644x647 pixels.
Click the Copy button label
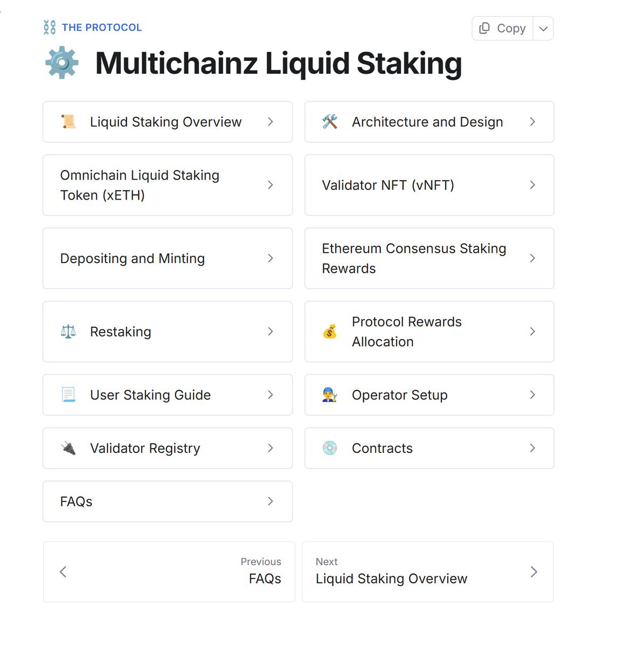[511, 29]
